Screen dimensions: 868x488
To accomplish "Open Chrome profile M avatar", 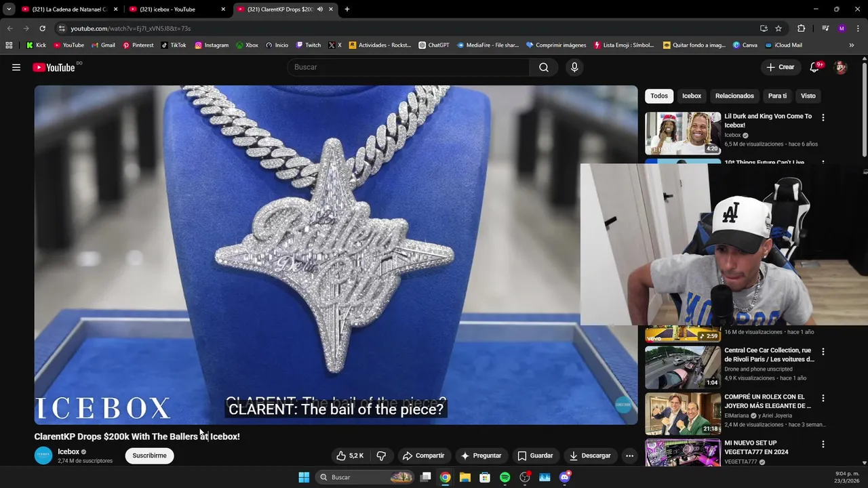I will [842, 28].
